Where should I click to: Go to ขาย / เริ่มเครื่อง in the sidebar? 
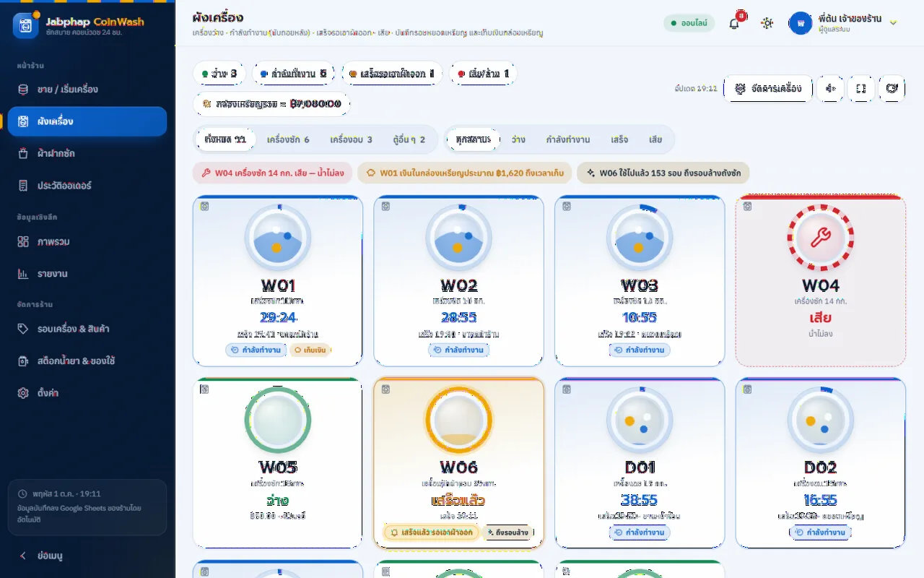click(x=87, y=90)
